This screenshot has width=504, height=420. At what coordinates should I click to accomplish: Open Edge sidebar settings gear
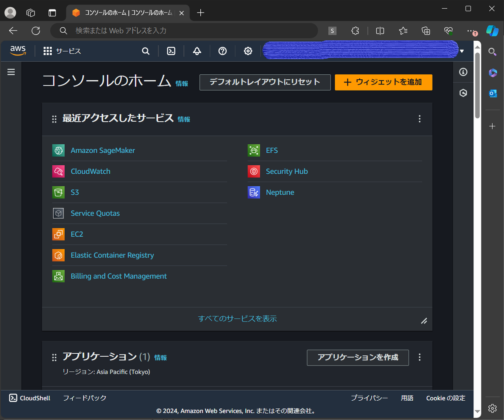pyautogui.click(x=493, y=408)
